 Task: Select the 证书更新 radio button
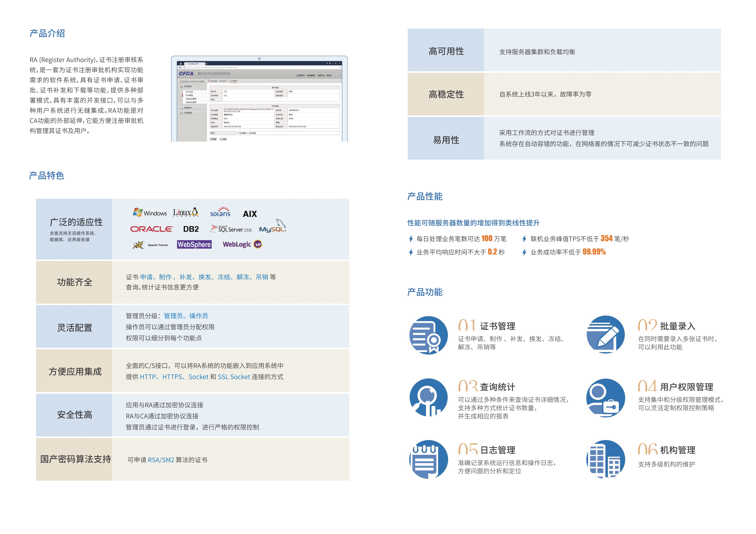tap(238, 133)
